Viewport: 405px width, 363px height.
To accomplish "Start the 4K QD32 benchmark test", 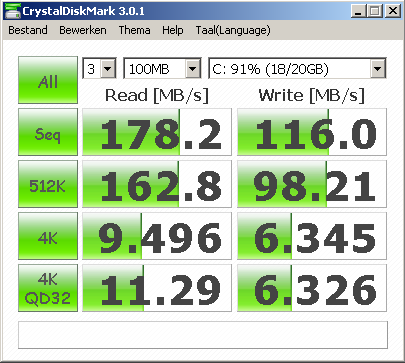I will [48, 288].
